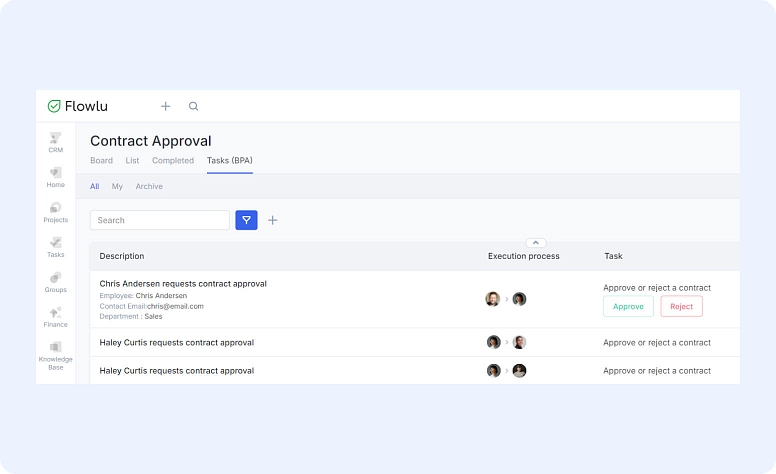Open the CRM module in sidebar

[x=55, y=142]
